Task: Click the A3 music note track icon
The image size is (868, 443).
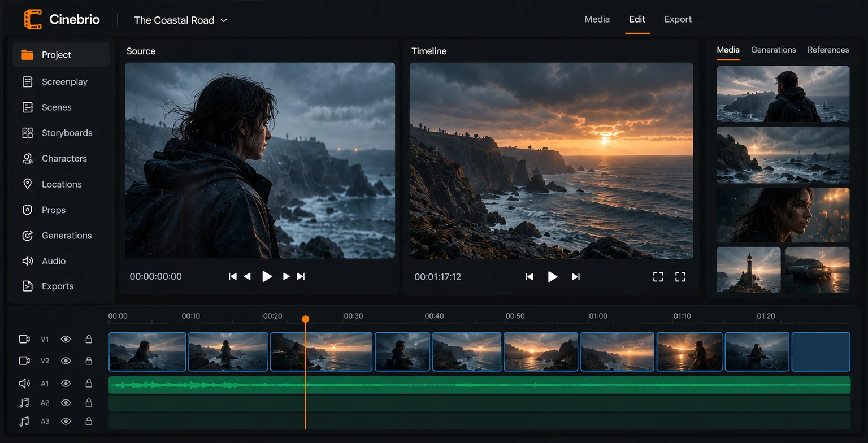Action: [x=24, y=422]
